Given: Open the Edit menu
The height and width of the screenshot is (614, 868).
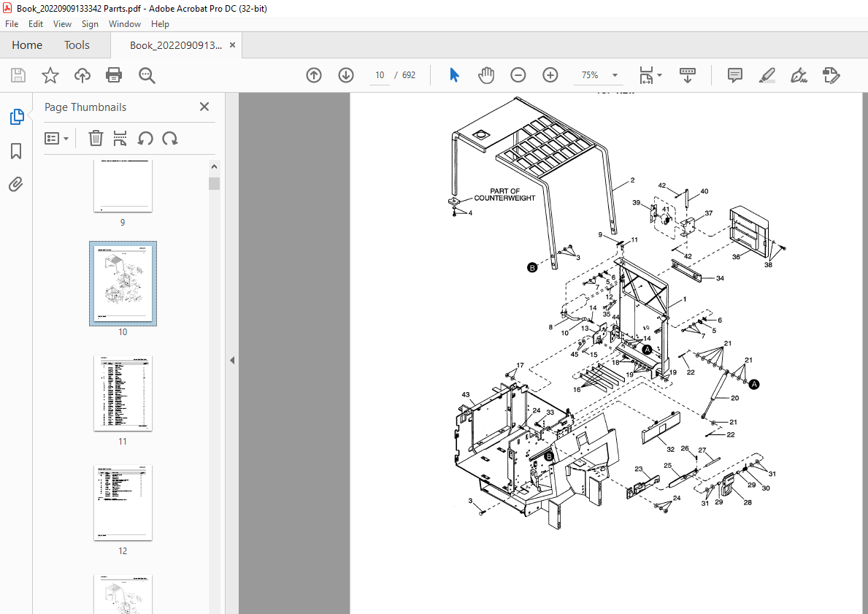Looking at the screenshot, I should pos(36,24).
